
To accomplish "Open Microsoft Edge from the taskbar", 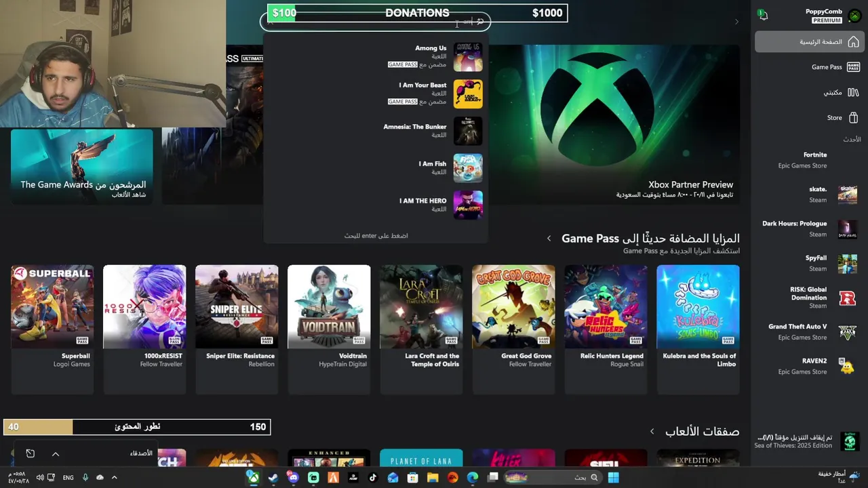I will click(x=473, y=478).
